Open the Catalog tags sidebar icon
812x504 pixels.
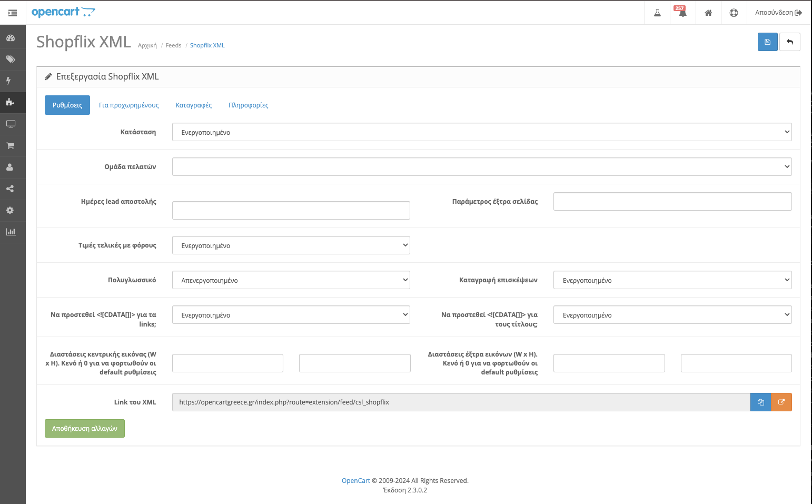click(x=11, y=60)
